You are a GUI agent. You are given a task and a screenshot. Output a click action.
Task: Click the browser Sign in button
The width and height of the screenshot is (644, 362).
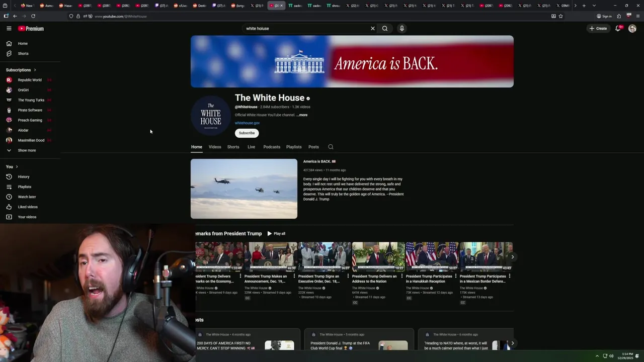point(604,16)
